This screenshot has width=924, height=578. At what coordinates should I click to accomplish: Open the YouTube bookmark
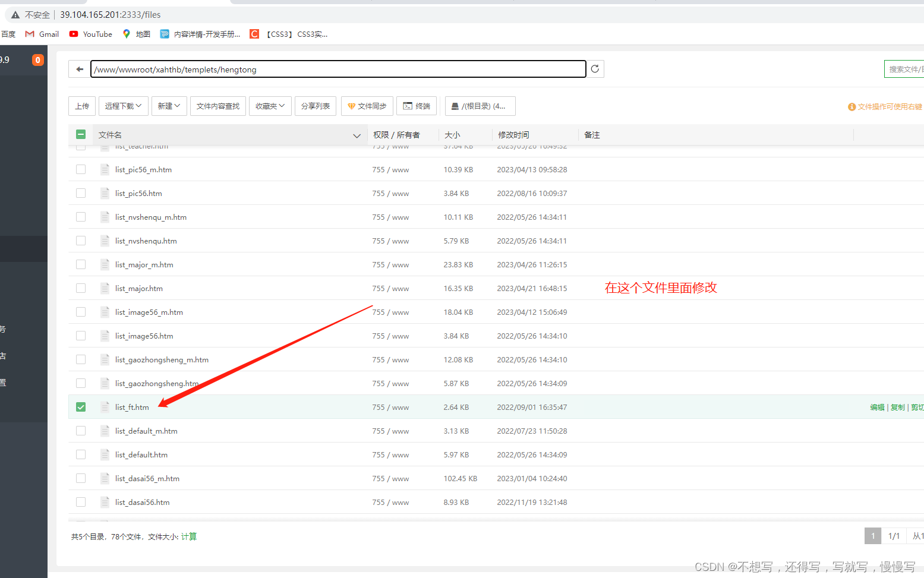pyautogui.click(x=90, y=34)
